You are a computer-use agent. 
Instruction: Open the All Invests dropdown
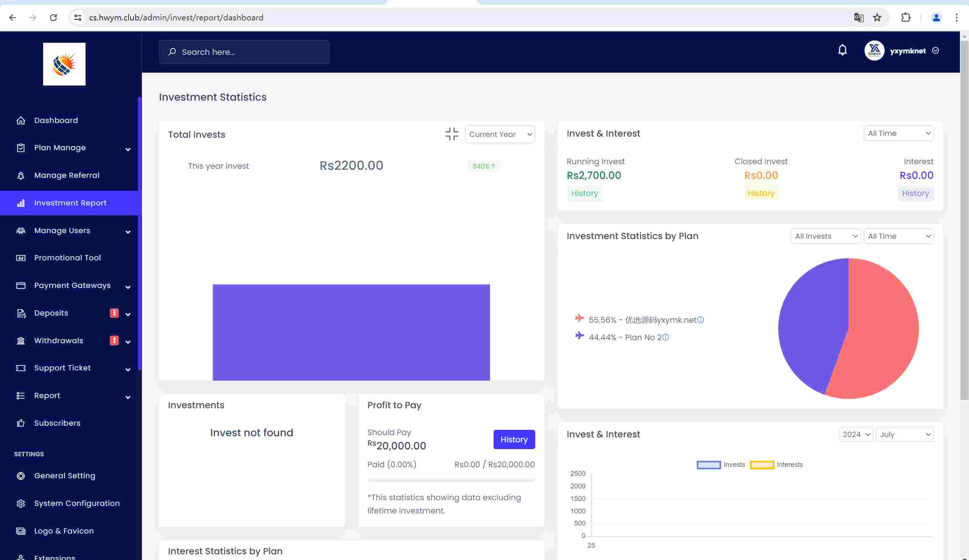(826, 236)
